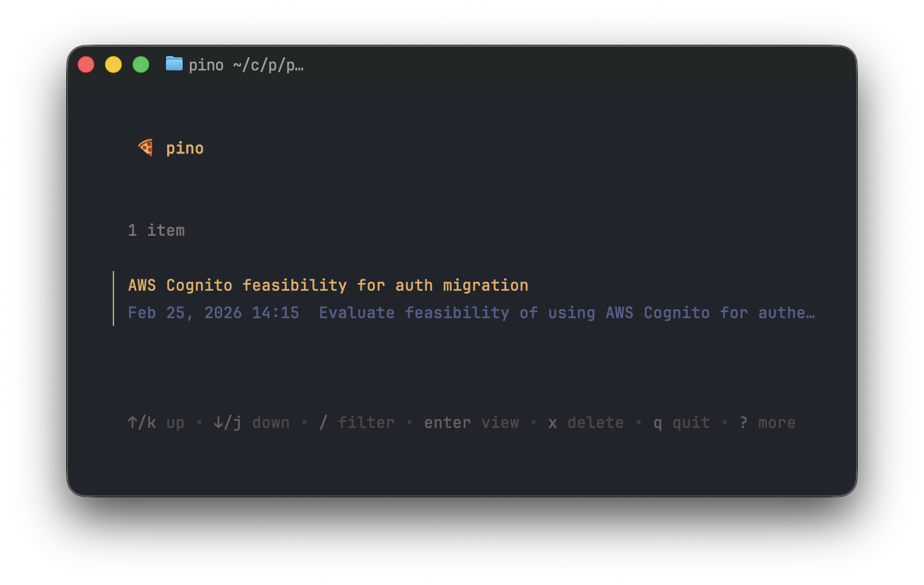The image size is (924, 585).
Task: Click the item description starting with Evaluate feasibility
Action: pyautogui.click(x=567, y=313)
